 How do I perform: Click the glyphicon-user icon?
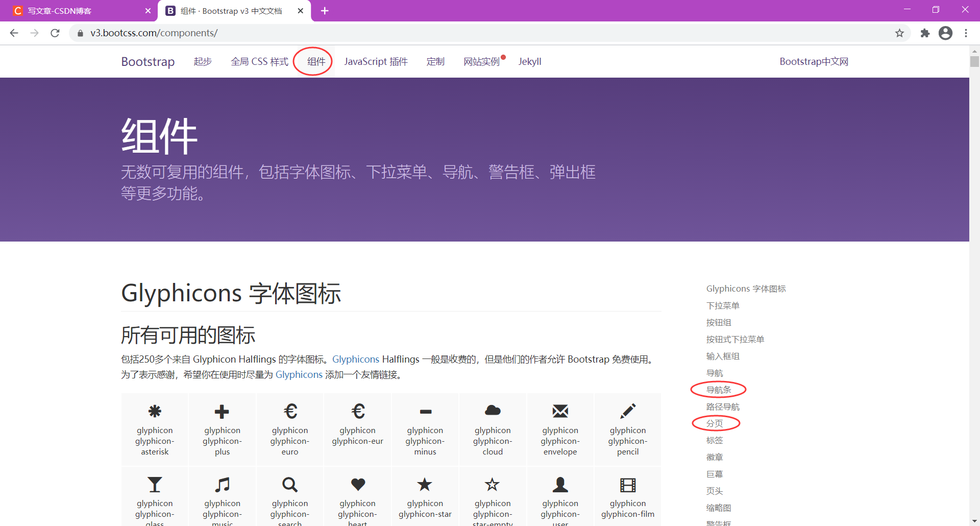click(560, 484)
